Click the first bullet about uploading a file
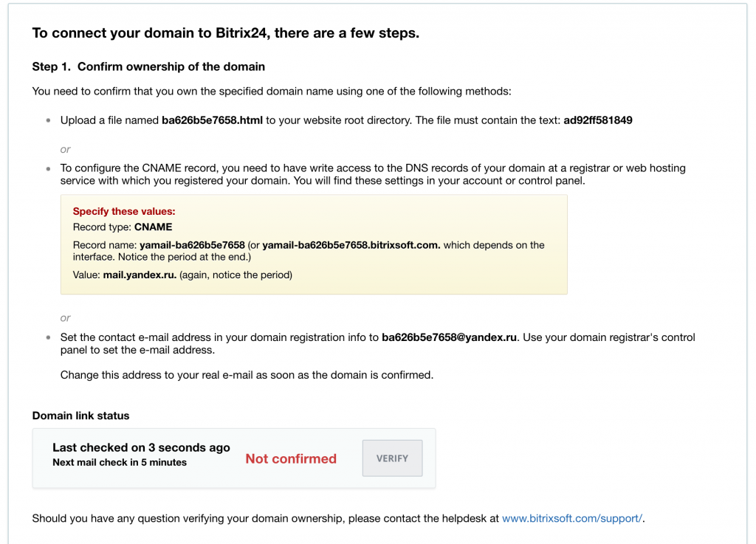756x544 pixels. pos(346,120)
